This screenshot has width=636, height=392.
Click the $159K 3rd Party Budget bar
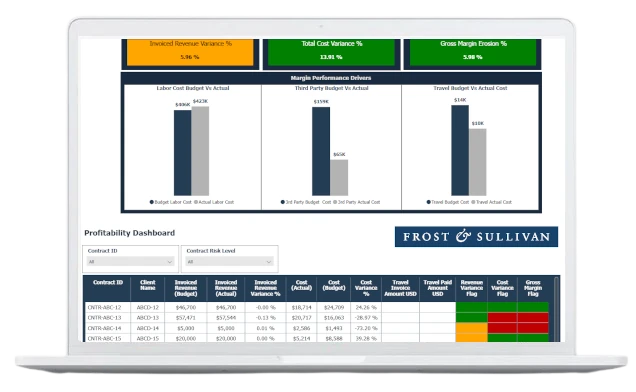321,151
